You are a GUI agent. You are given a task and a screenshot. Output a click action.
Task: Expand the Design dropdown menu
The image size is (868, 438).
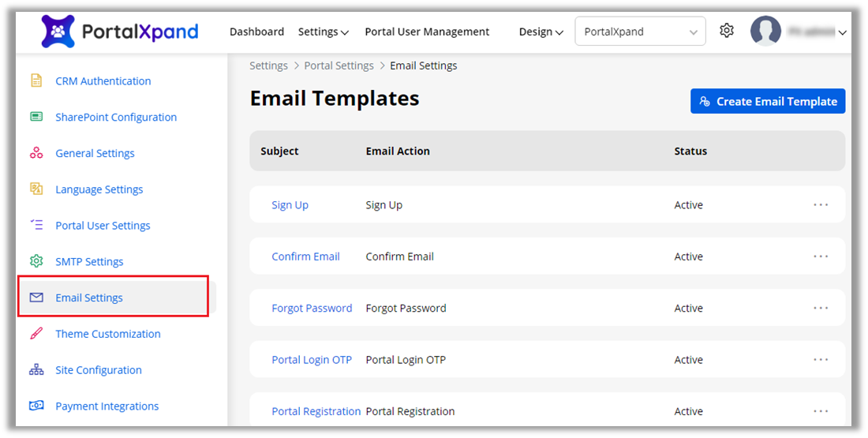coord(541,32)
